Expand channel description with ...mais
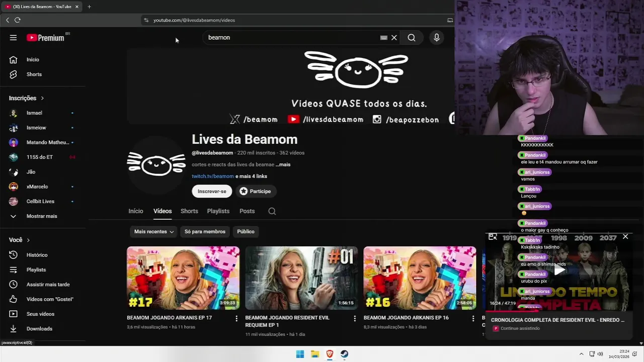The width and height of the screenshot is (644, 362). pos(283,164)
